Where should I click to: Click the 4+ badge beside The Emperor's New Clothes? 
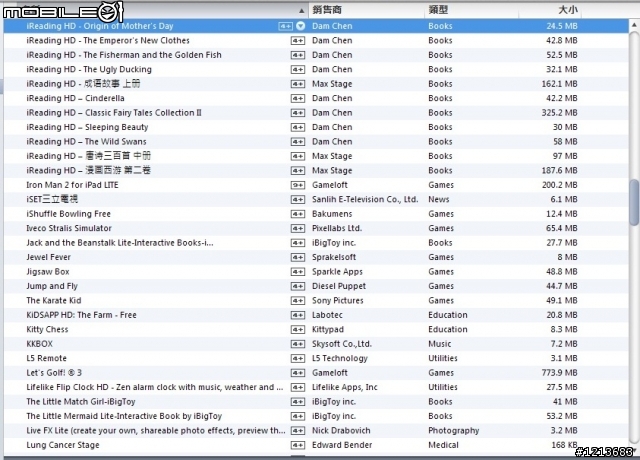pyautogui.click(x=298, y=41)
